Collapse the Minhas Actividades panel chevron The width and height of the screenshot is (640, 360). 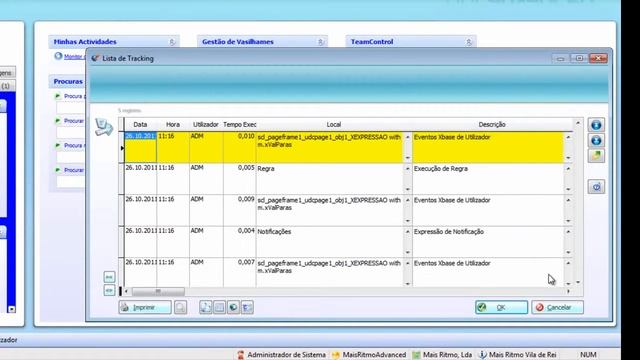172,42
